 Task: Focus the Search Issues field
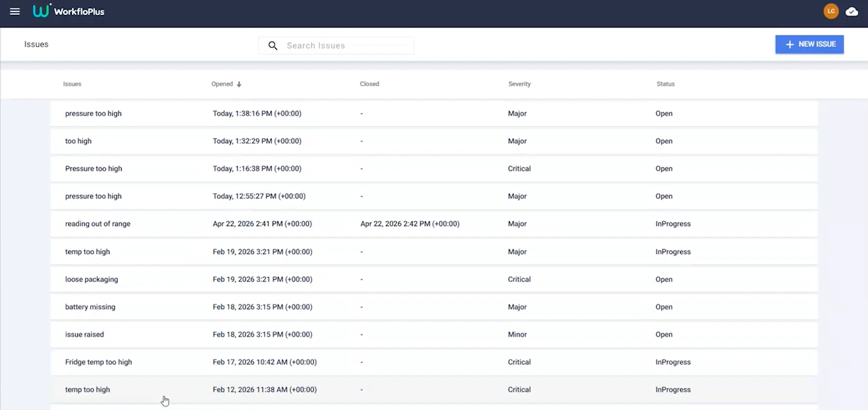tap(336, 46)
